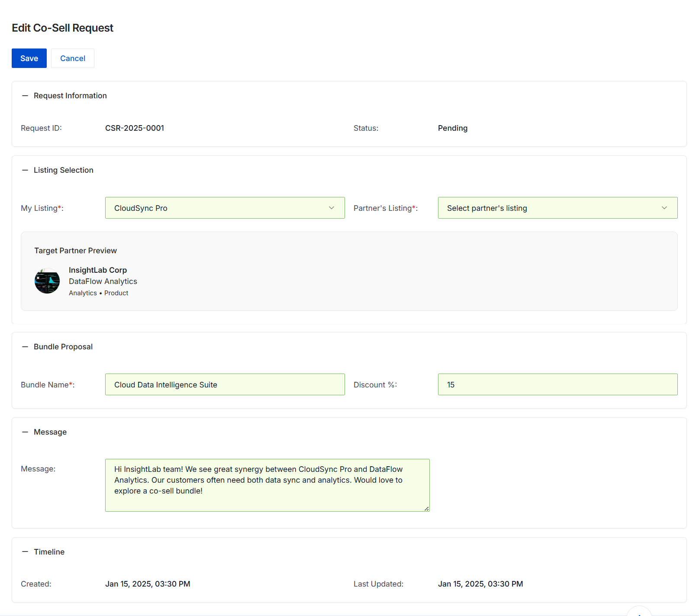Cancel editing the co-sell request
699x616 pixels.
73,58
